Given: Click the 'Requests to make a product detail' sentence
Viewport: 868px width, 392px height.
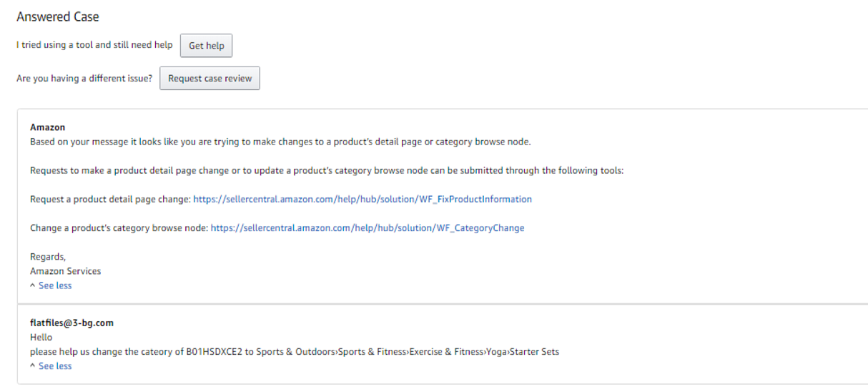Looking at the screenshot, I should tap(327, 170).
